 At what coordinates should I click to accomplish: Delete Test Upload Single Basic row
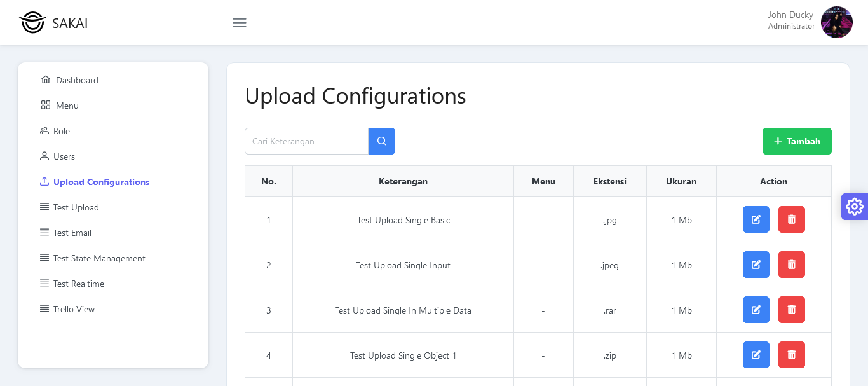click(792, 219)
